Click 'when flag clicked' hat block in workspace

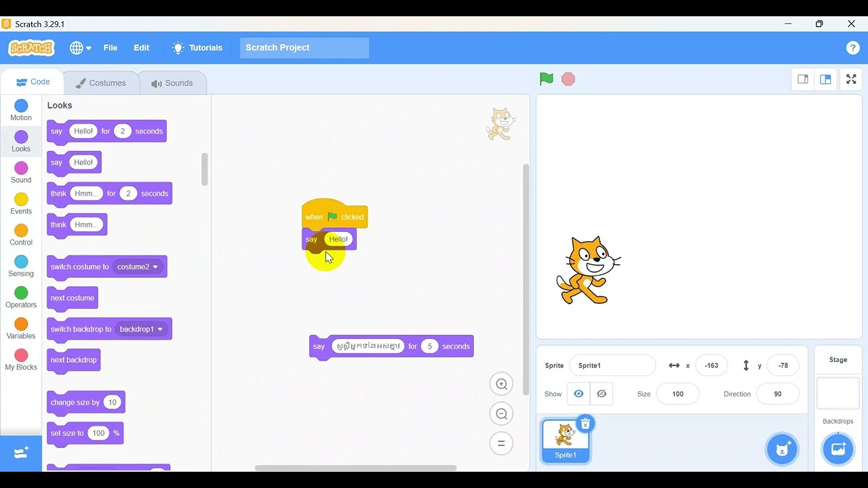335,214
